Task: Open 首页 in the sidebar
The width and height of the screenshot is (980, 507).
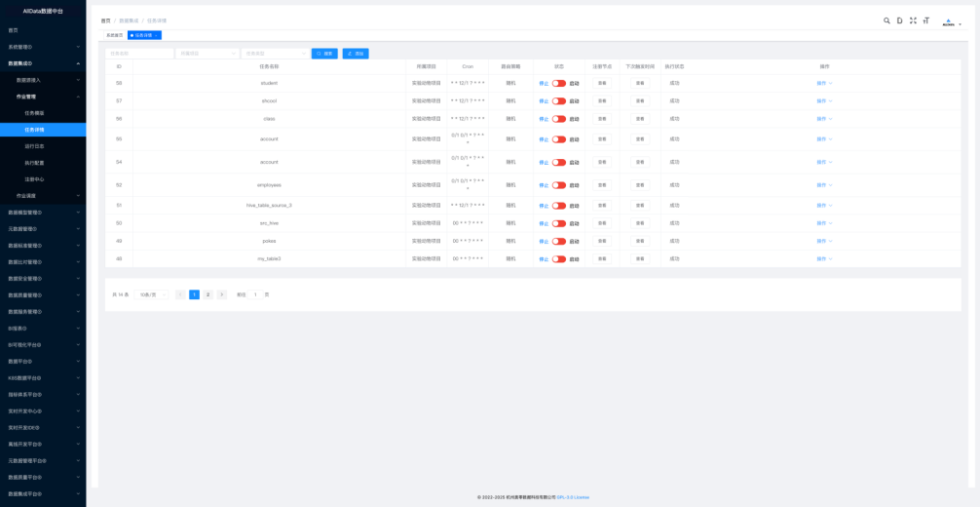Action: (43, 30)
